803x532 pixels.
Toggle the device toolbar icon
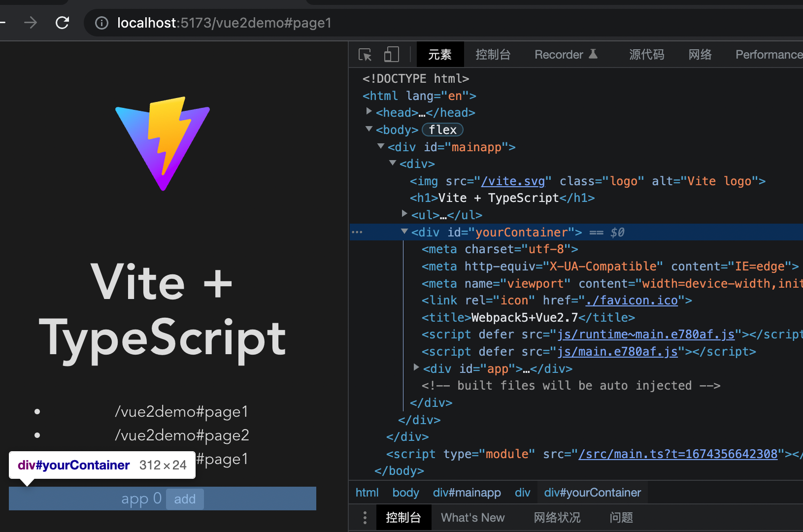(x=391, y=55)
